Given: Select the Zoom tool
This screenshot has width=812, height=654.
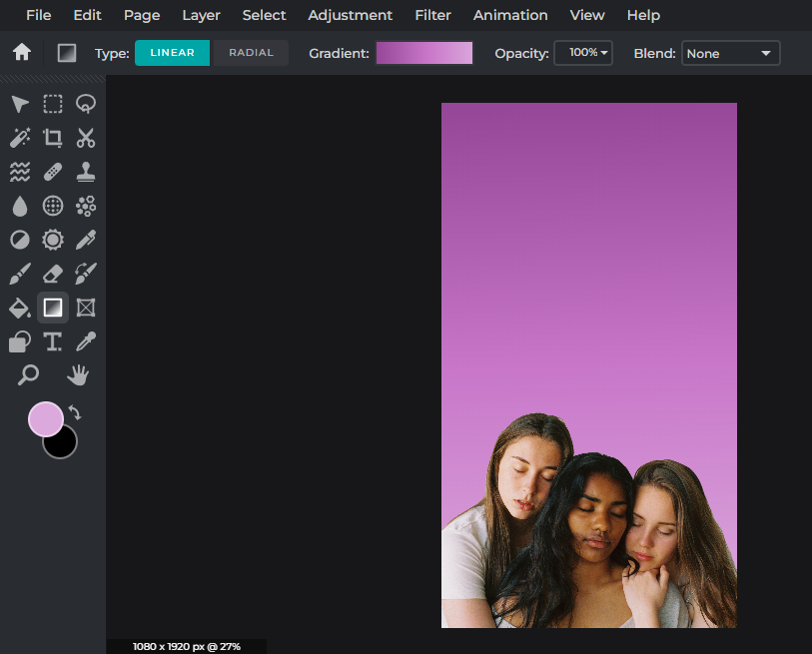Looking at the screenshot, I should click(29, 374).
